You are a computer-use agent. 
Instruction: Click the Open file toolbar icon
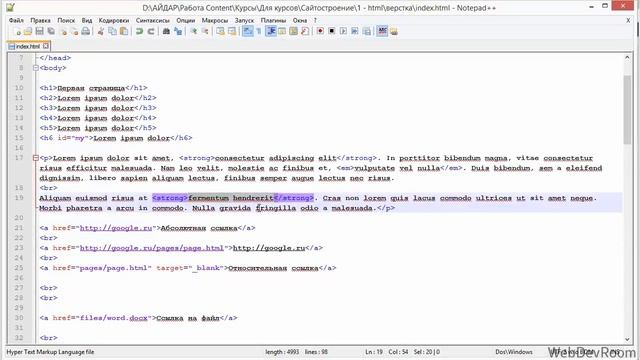[28, 31]
